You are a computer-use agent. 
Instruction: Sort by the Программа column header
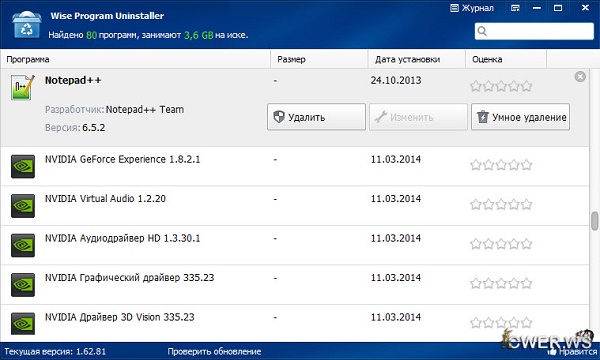click(135, 59)
